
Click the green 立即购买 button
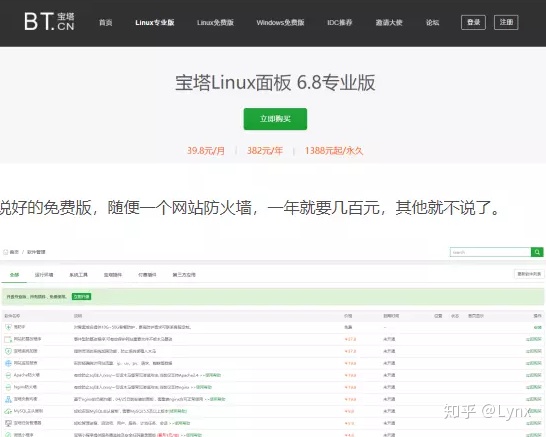(x=275, y=119)
